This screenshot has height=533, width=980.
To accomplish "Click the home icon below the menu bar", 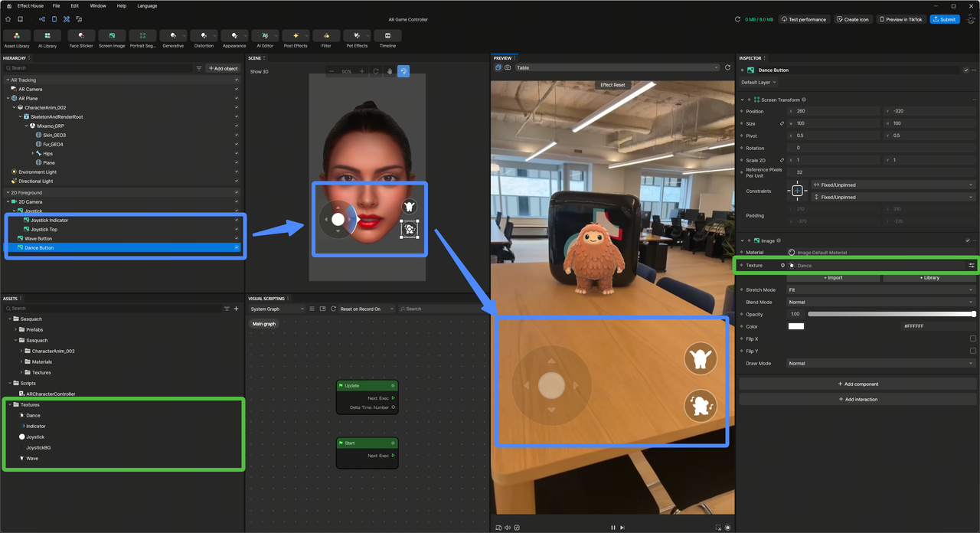I will coord(8,19).
